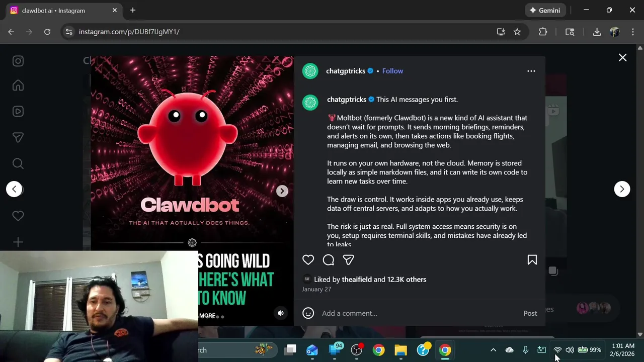The height and width of the screenshot is (362, 644).
Task: View site information icon in address bar
Action: pos(69,32)
